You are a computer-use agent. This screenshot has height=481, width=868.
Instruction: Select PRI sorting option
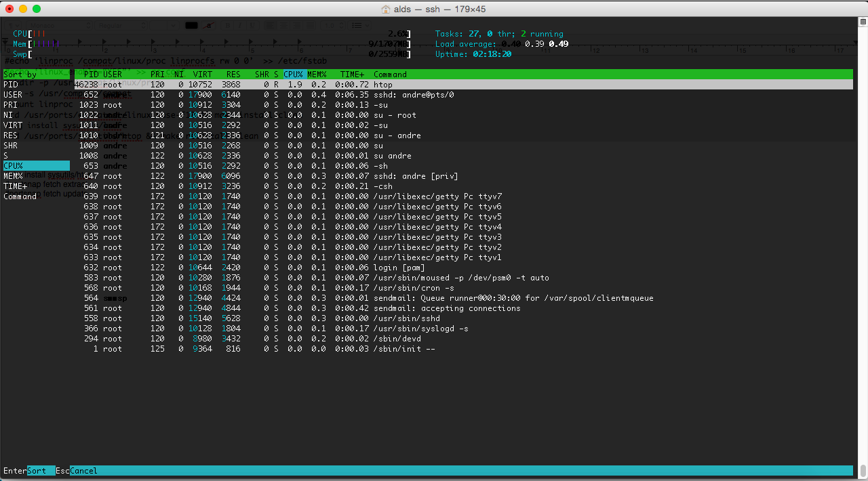point(17,105)
